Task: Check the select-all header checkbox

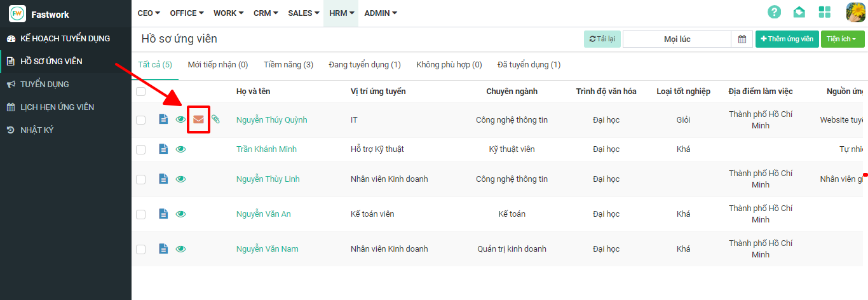Action: (x=141, y=92)
